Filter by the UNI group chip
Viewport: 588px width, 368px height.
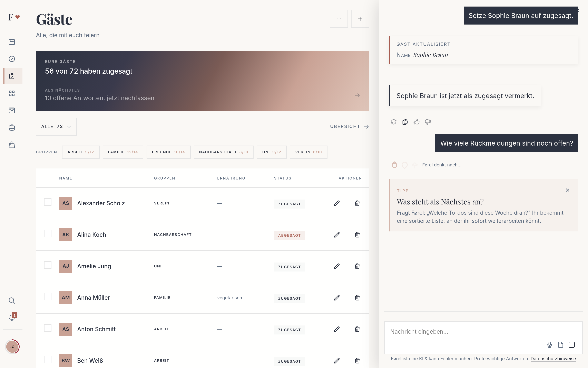click(x=272, y=152)
